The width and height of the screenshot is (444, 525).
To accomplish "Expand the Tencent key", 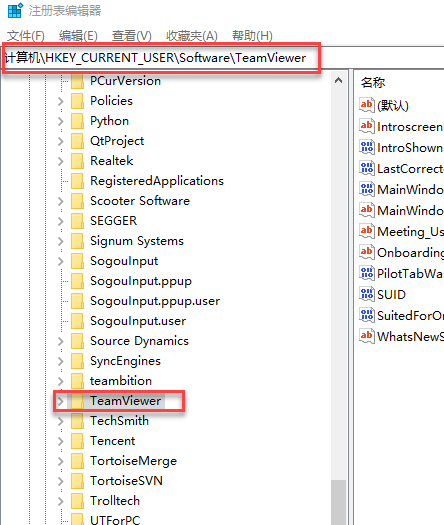I will point(61,441).
